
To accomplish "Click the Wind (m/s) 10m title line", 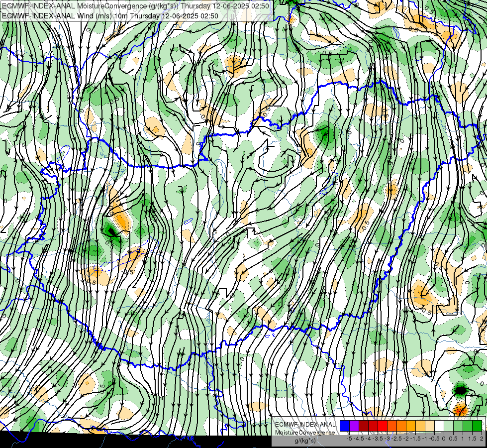I will [110, 16].
